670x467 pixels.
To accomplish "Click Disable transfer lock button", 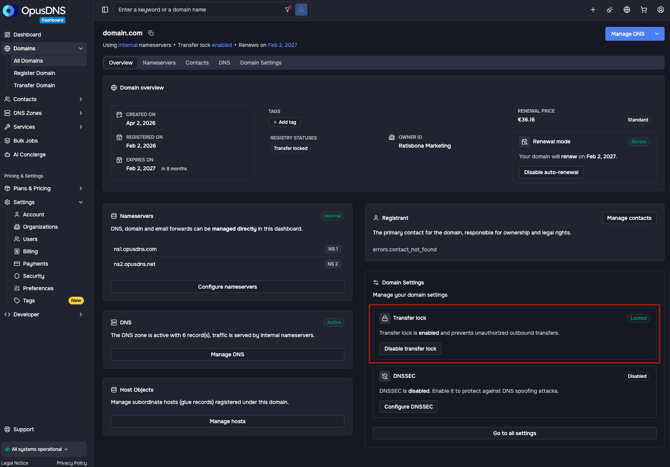I will pyautogui.click(x=410, y=349).
